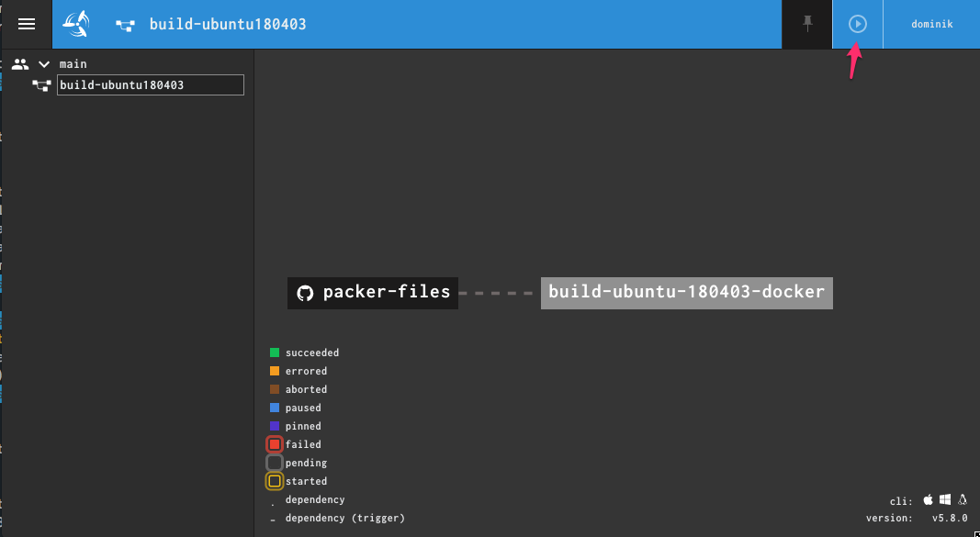Open the dominik user menu
Screen dimensions: 980x537
[931, 25]
